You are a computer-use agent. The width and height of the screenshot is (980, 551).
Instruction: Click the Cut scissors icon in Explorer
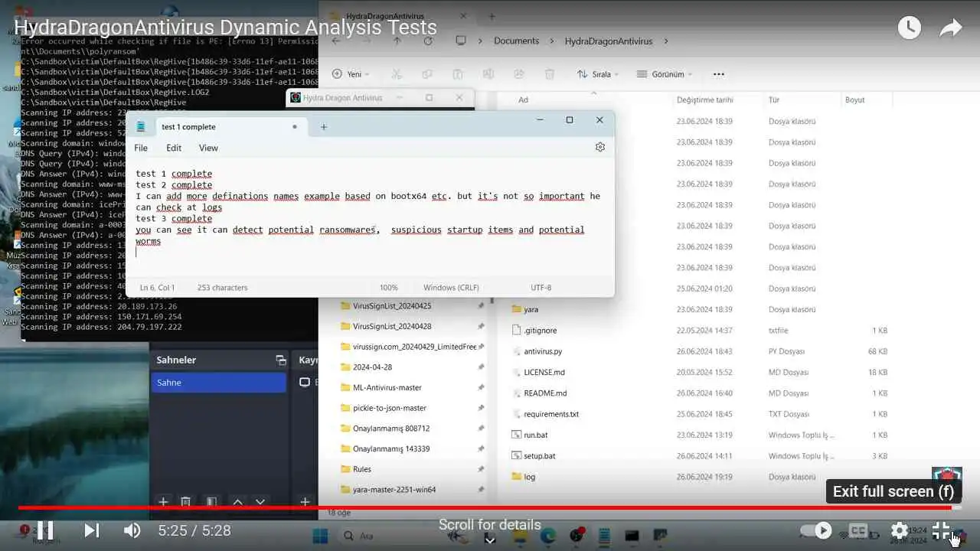click(x=396, y=74)
